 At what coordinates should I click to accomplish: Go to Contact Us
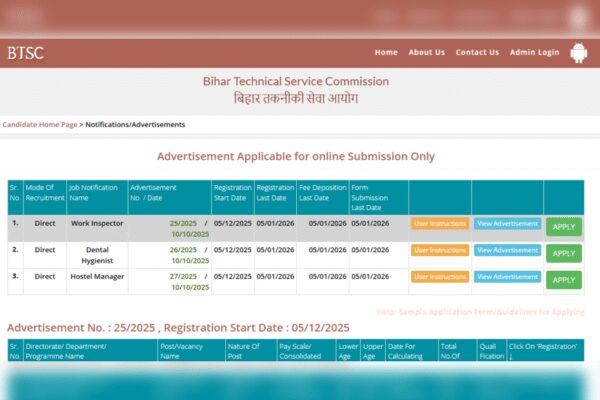(477, 52)
